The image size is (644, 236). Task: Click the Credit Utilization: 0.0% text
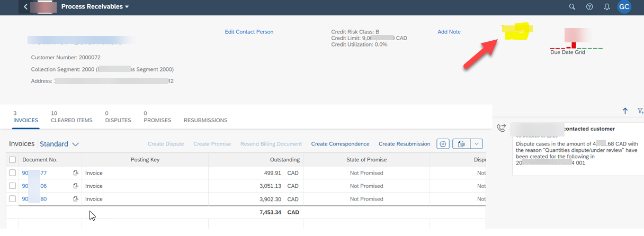359,44
